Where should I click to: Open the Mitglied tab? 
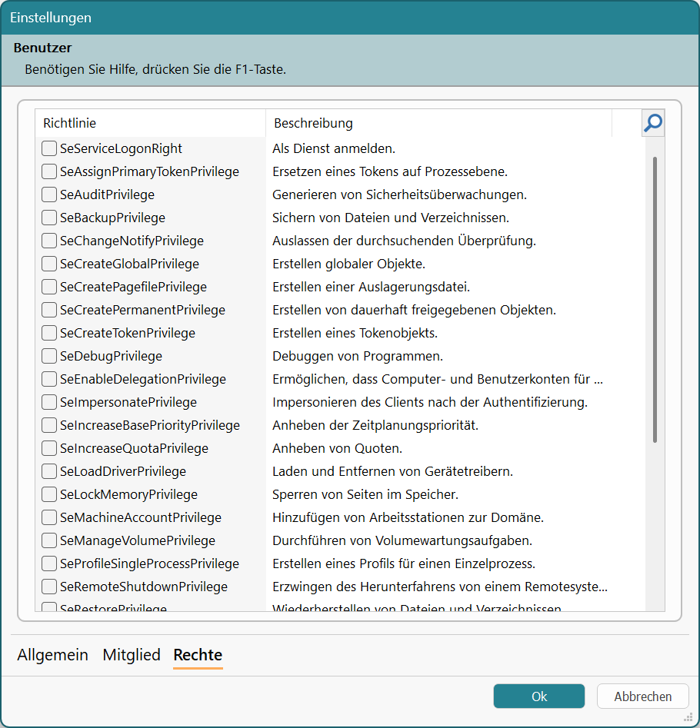coord(132,655)
